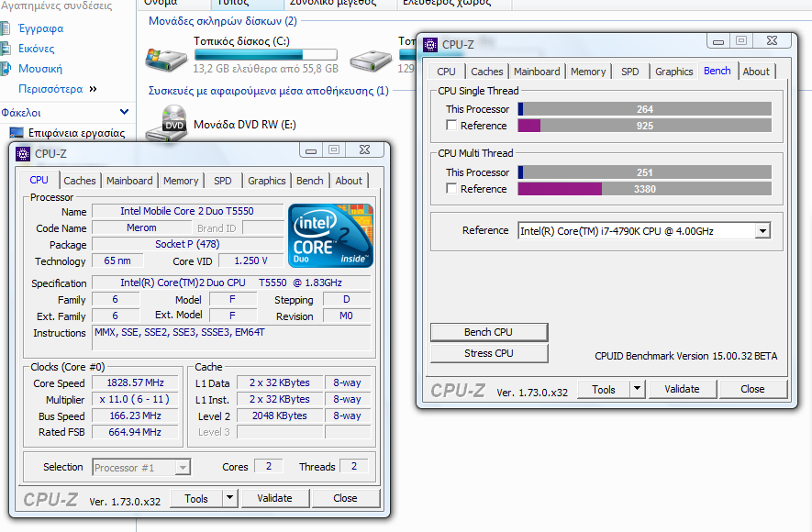Open the CPU tab in the Bench window

tap(446, 72)
